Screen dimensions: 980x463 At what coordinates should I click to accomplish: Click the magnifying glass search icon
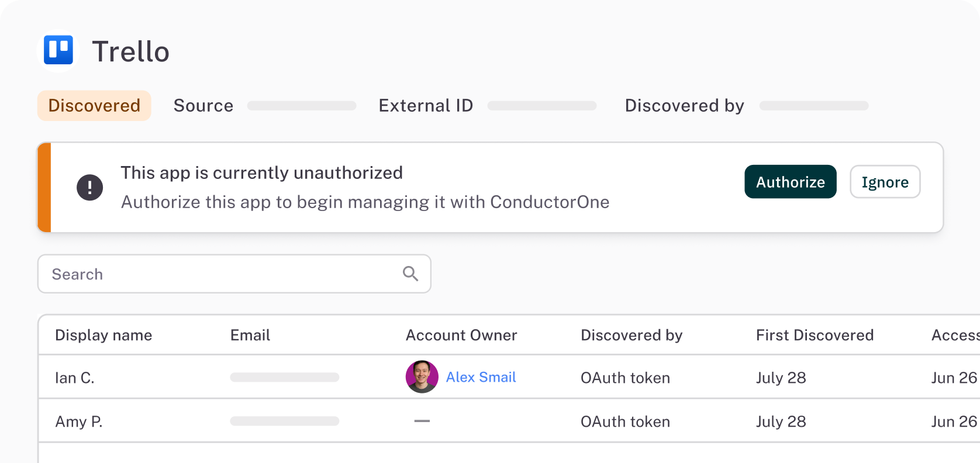point(410,274)
